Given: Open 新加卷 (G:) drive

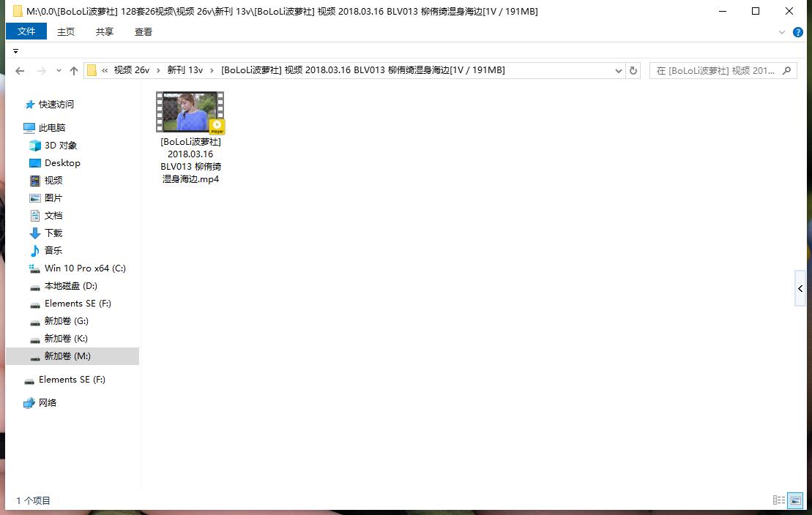Looking at the screenshot, I should 67,321.
